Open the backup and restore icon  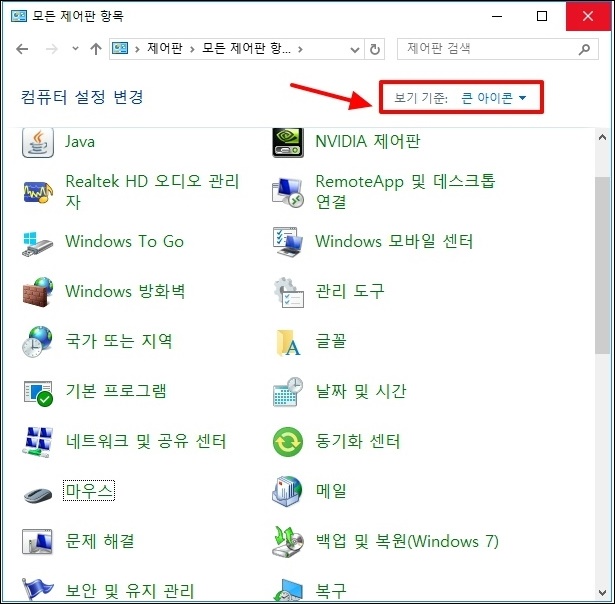(288, 542)
